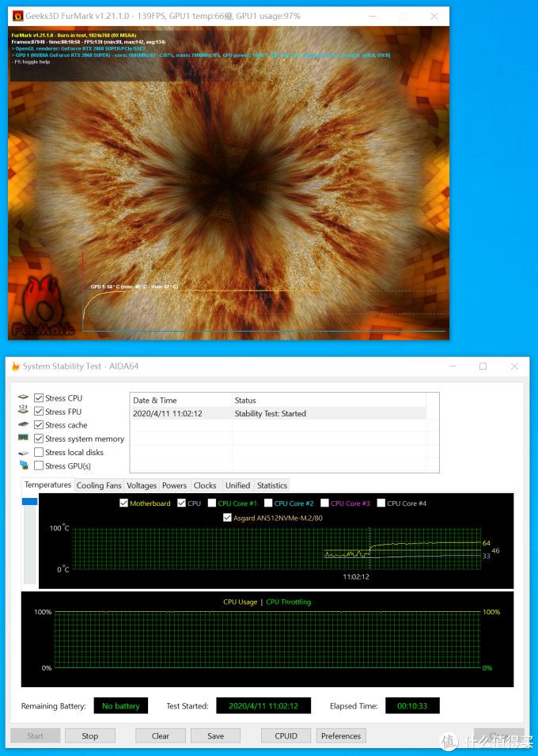Click the Stop button

click(89, 735)
